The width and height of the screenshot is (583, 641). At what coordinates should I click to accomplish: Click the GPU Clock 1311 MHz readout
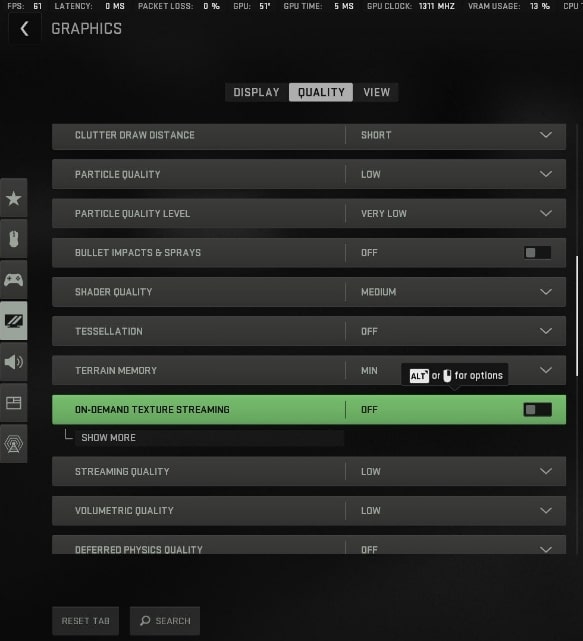pyautogui.click(x=410, y=6)
